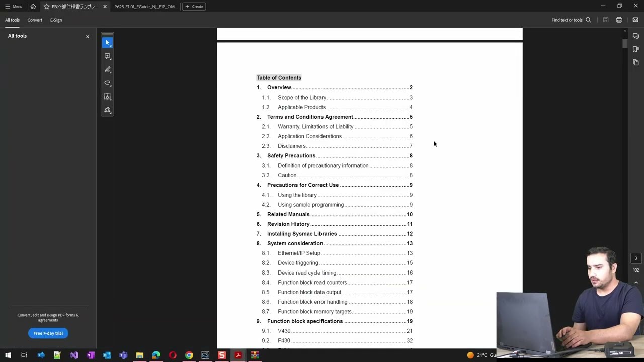
Task: Open the Windows Start button
Action: point(8,355)
